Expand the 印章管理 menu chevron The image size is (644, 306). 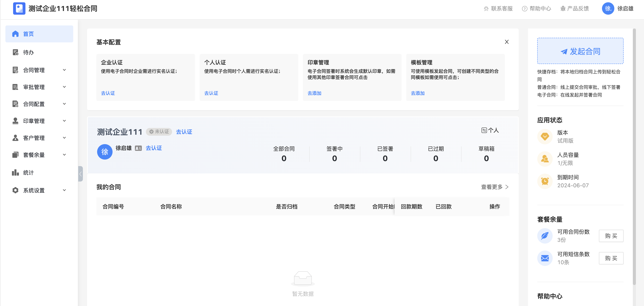(x=64, y=121)
